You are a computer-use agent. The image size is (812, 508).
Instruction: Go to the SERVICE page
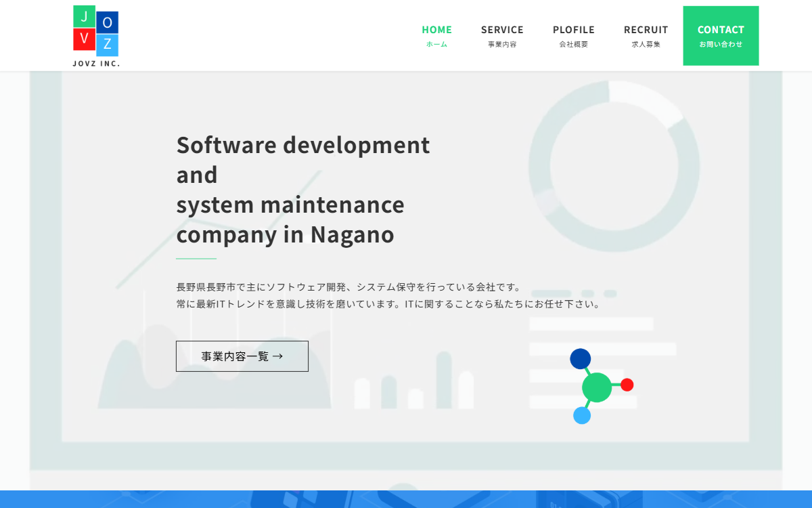pos(502,36)
